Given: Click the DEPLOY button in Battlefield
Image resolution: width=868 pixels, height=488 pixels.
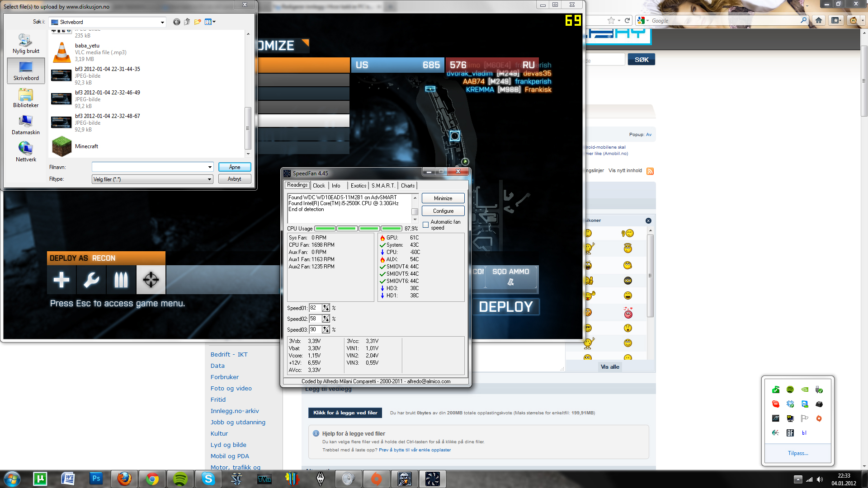Looking at the screenshot, I should point(506,307).
